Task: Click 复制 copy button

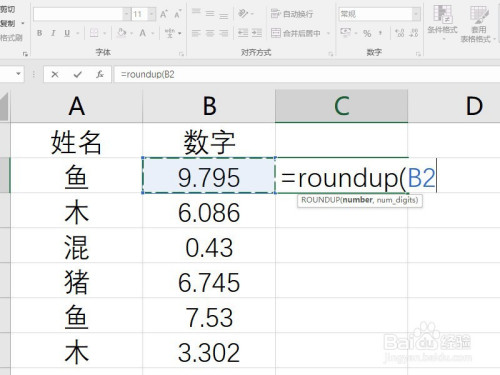Action: (x=8, y=23)
